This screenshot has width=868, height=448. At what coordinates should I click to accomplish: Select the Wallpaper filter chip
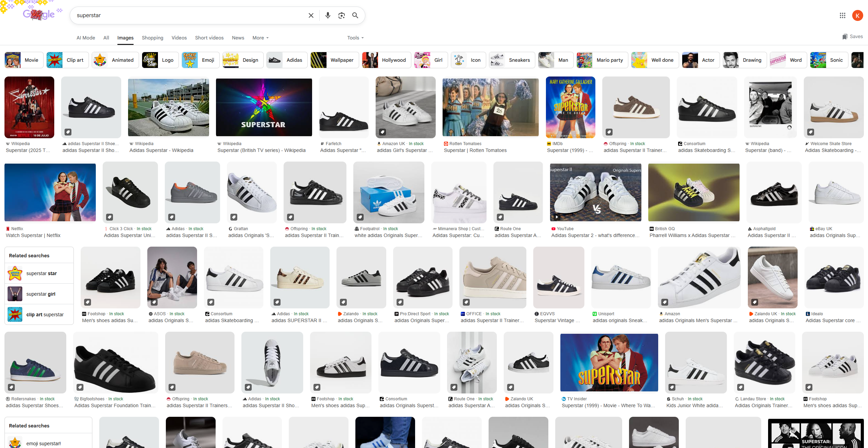click(x=334, y=60)
